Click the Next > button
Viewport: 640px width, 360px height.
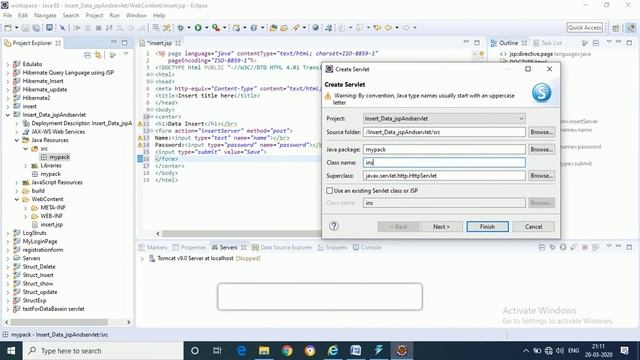pyautogui.click(x=441, y=227)
